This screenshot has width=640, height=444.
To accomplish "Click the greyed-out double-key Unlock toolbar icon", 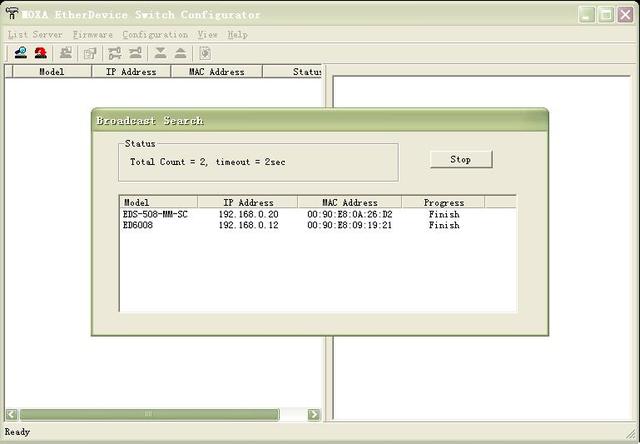I will pyautogui.click(x=115, y=53).
